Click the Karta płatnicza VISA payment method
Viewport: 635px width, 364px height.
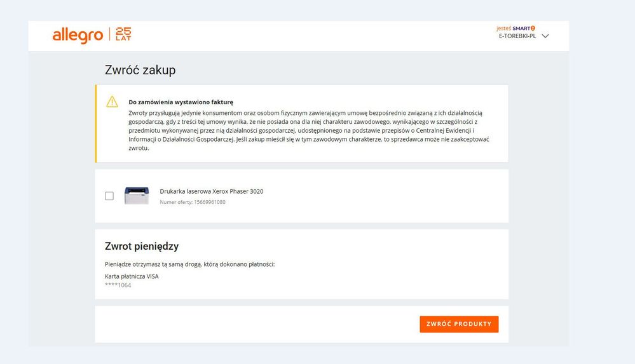point(132,276)
